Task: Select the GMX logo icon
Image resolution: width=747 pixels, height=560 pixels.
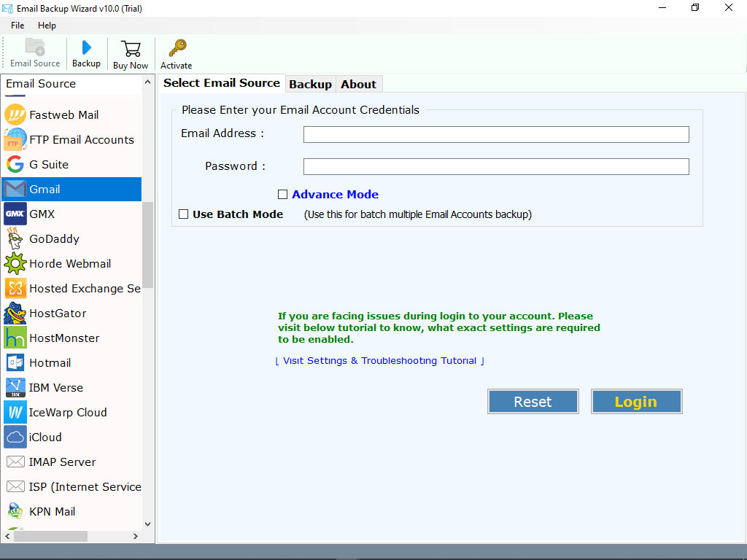Action: (15, 214)
